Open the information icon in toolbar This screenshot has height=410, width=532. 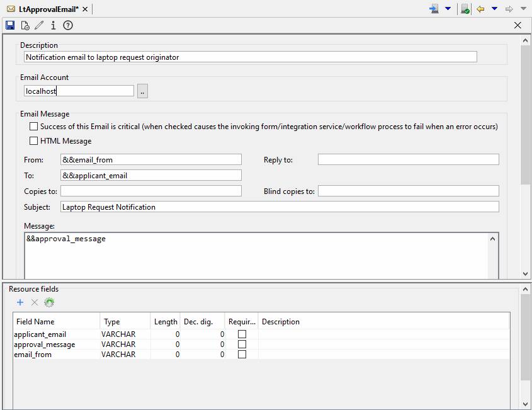point(54,25)
